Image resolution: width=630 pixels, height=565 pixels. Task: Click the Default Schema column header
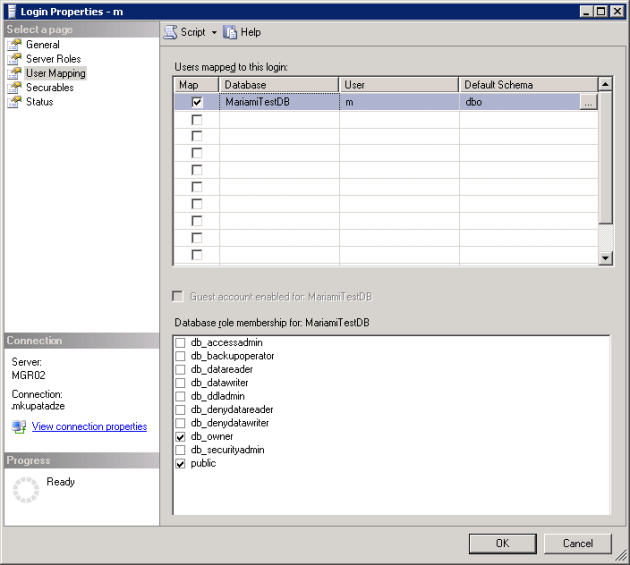click(x=528, y=85)
